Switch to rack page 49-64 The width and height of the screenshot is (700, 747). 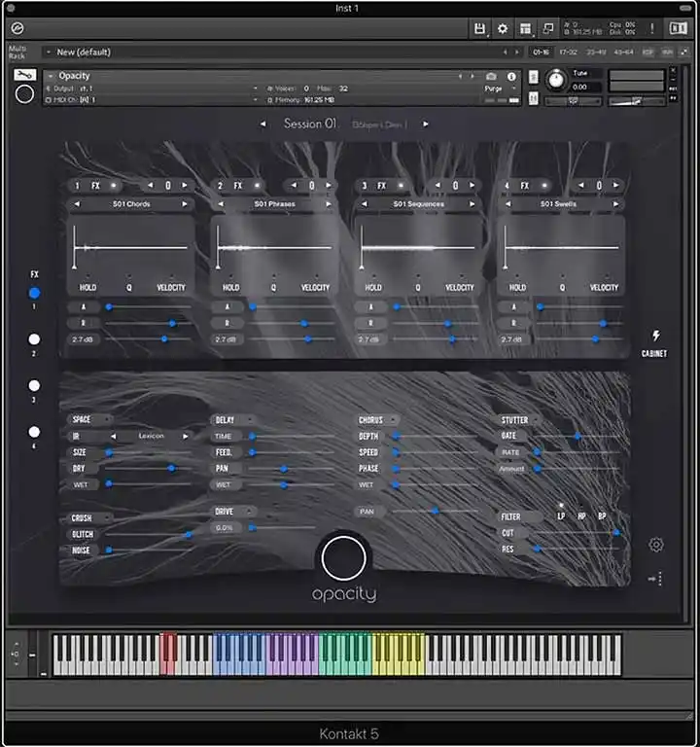click(623, 52)
